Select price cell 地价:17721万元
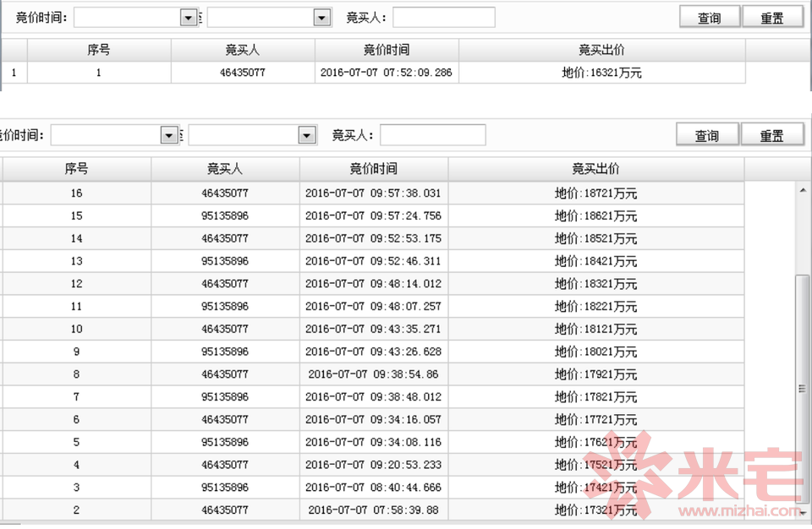 596,419
